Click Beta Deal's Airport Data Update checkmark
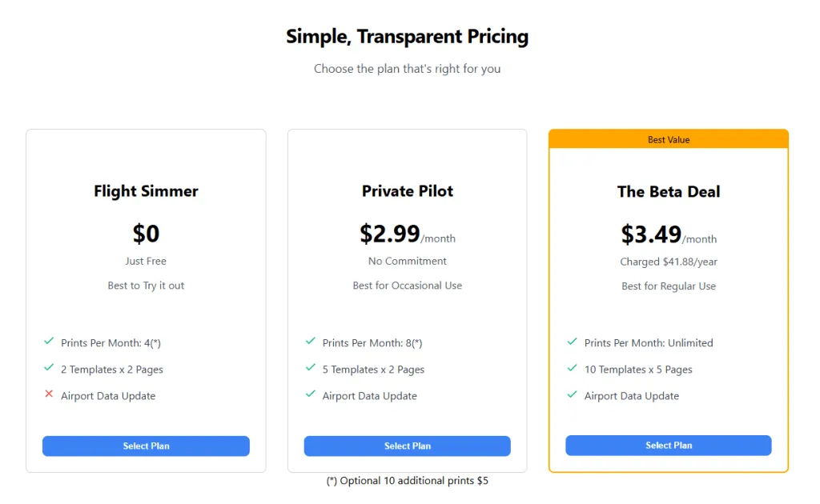 pyautogui.click(x=573, y=394)
